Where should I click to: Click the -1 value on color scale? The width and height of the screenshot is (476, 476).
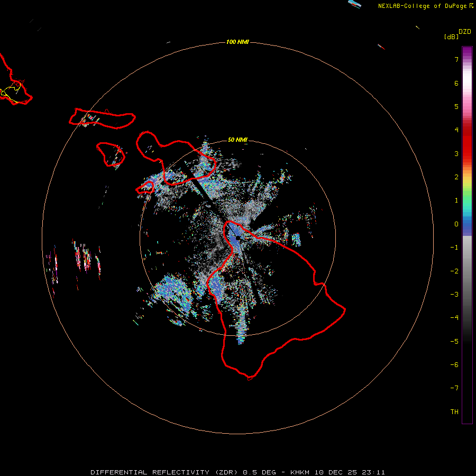click(454, 248)
